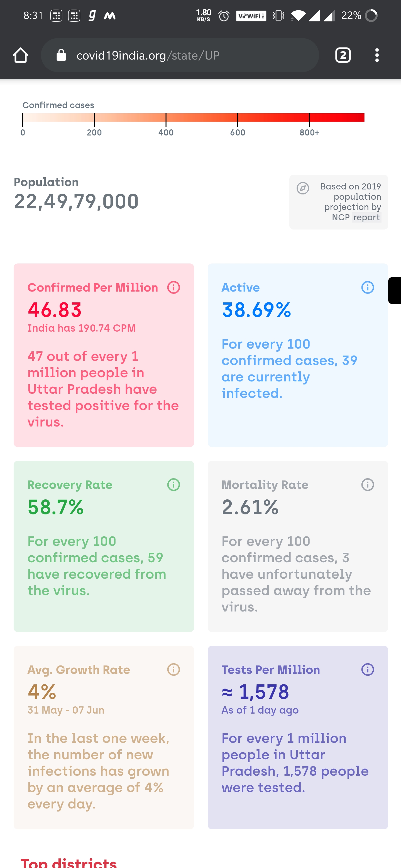Tap the Confirmed Per Million 46.83 value

tap(55, 310)
